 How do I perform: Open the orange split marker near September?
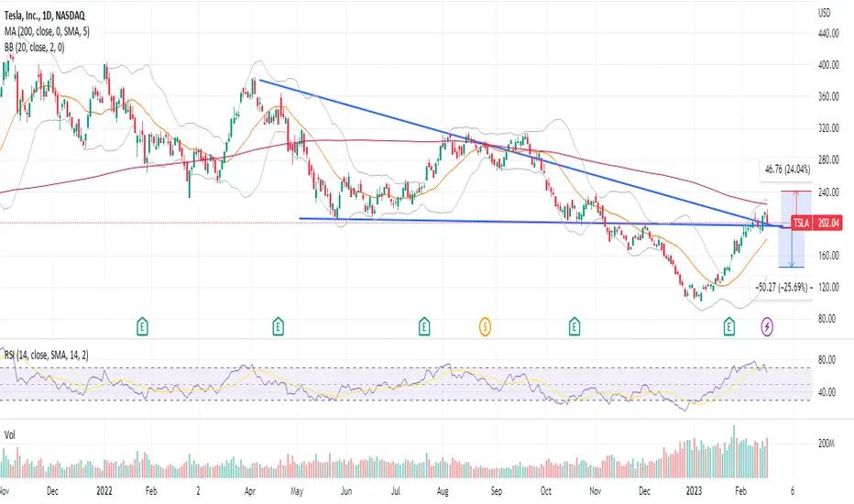(485, 327)
